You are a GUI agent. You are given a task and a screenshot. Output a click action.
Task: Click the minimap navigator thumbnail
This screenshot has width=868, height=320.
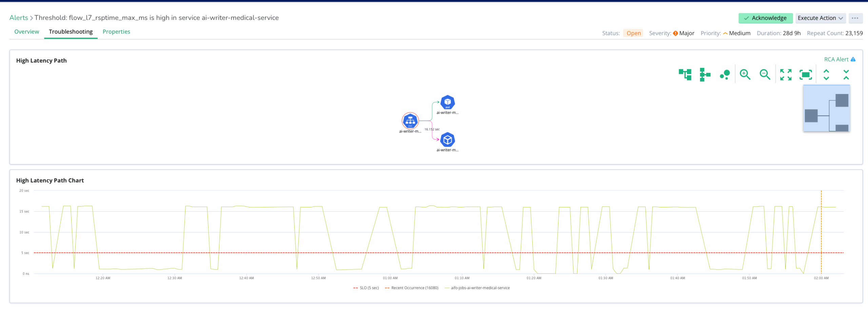[x=826, y=109]
